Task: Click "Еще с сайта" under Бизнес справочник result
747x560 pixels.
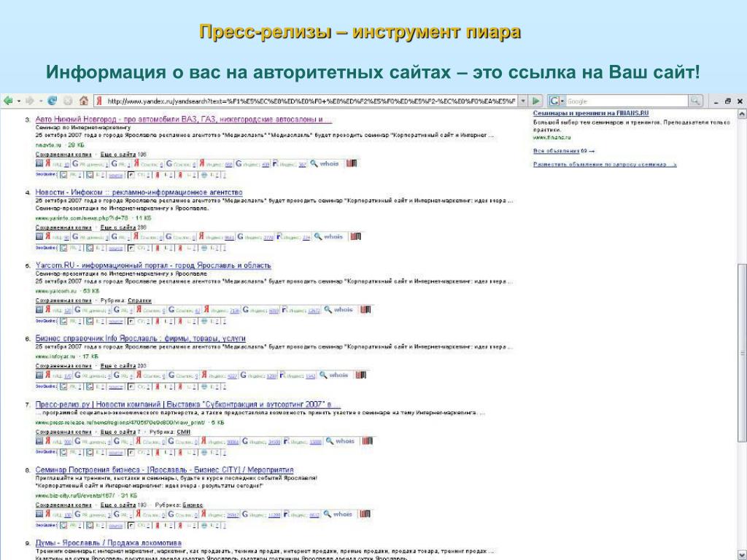Action: click(x=118, y=366)
